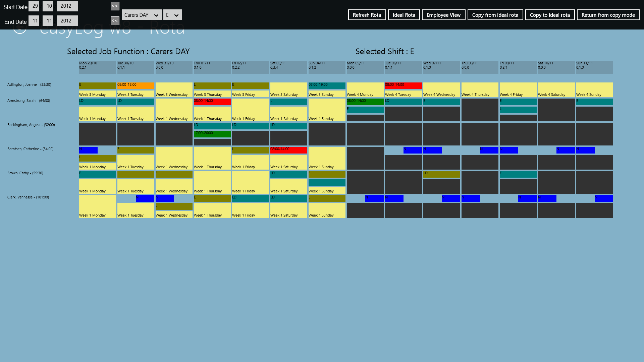This screenshot has height=362, width=644.
Task: Select employee Clark, Vannessa
Action: 28,197
